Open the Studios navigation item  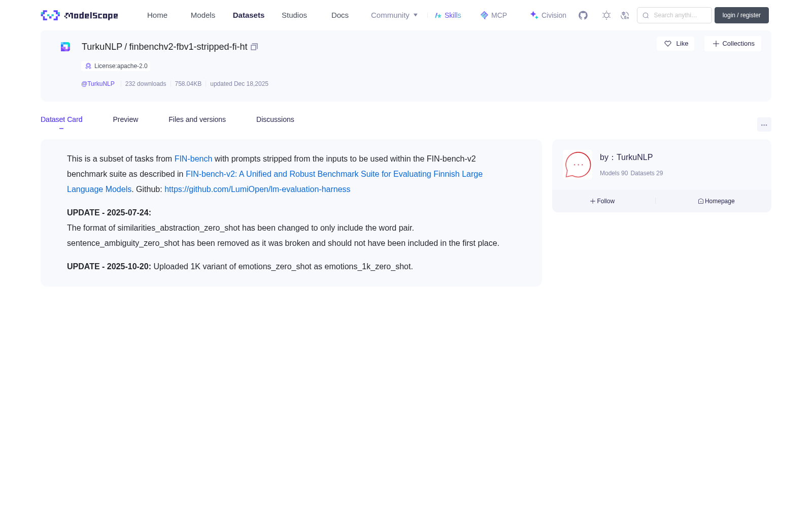(294, 15)
